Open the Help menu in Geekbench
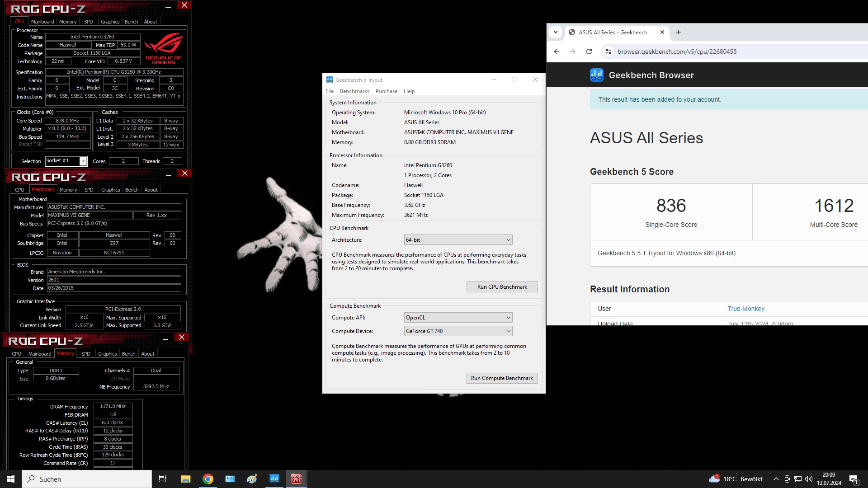The image size is (868, 488). tap(409, 91)
